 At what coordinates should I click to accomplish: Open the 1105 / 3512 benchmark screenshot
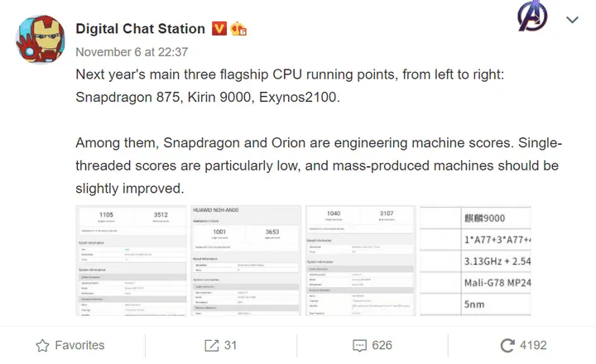(131, 261)
